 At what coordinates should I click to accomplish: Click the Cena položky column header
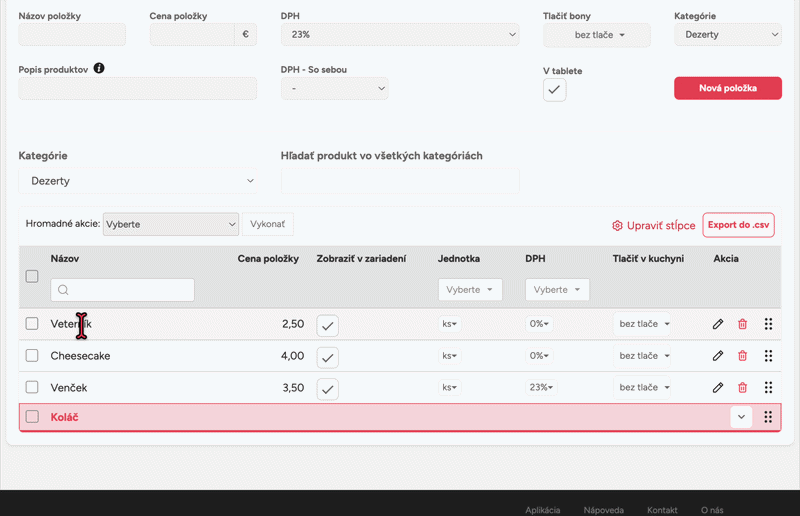click(268, 259)
